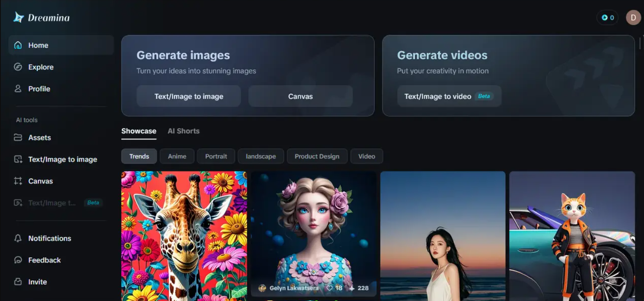Click the Beta badge in sidebar
This screenshot has width=644, height=301.
pyautogui.click(x=93, y=203)
